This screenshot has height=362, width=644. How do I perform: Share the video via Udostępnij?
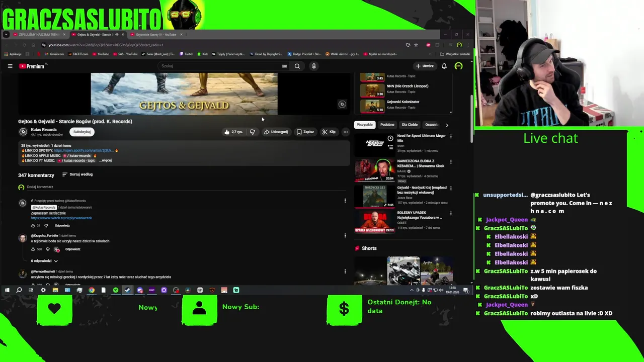coord(276,132)
